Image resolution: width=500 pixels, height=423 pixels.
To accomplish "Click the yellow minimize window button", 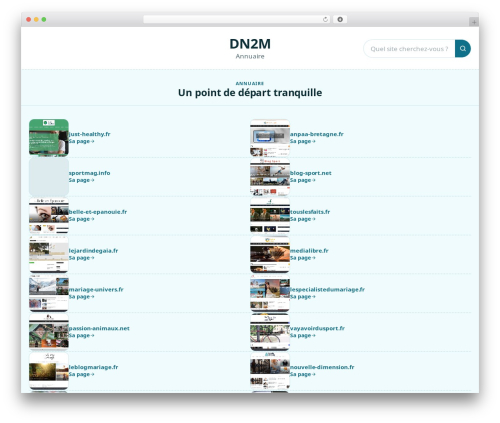I will 36,20.
